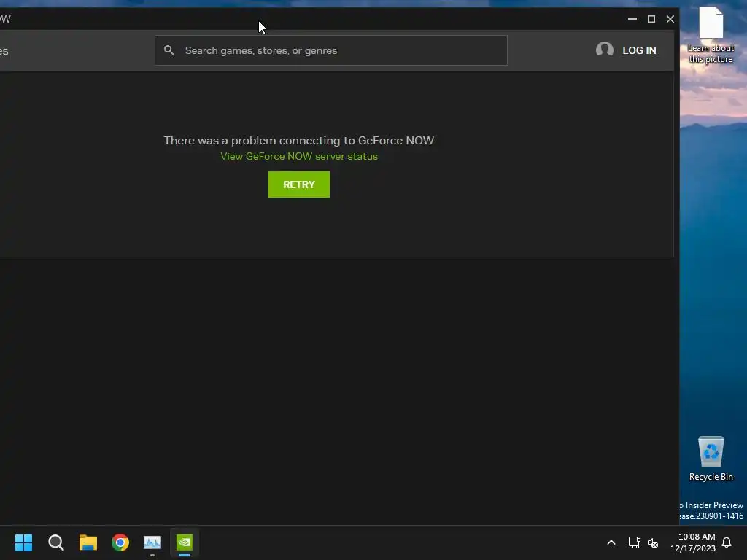
Task: Open the Windows Start menu
Action: click(24, 542)
